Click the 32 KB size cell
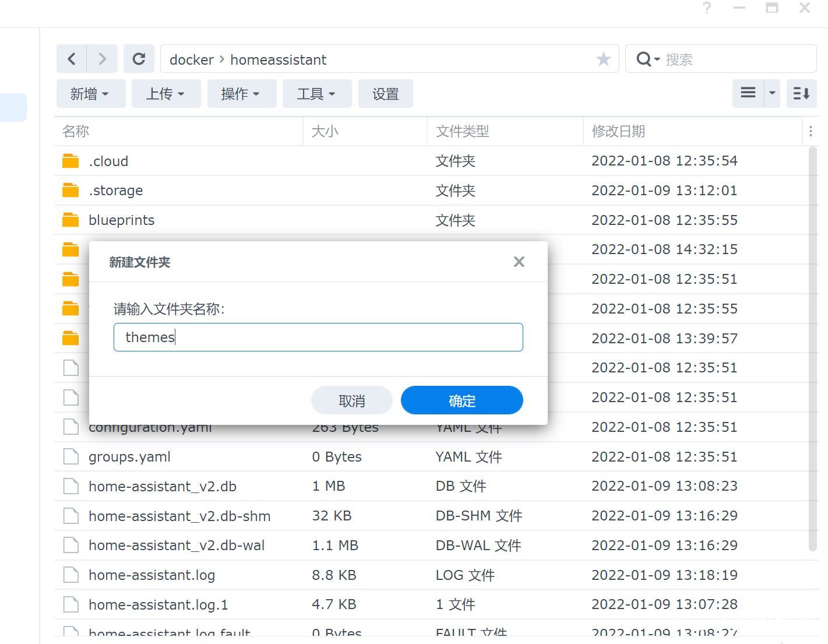Viewport: 828px width, 644px height. click(x=332, y=516)
